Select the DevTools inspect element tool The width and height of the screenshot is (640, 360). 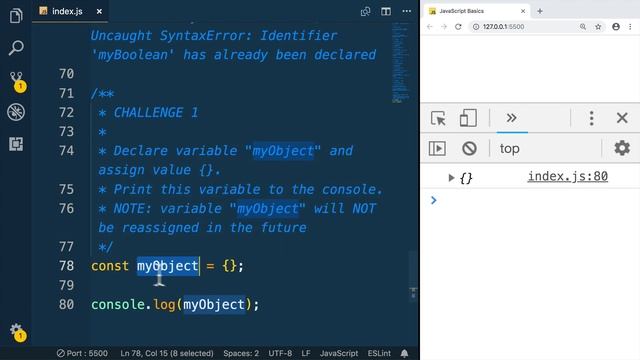pos(438,118)
